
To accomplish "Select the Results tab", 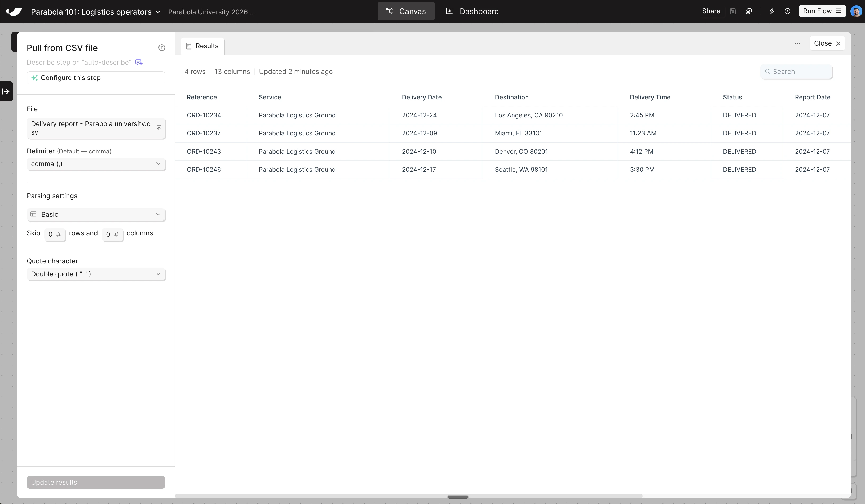I will [202, 46].
